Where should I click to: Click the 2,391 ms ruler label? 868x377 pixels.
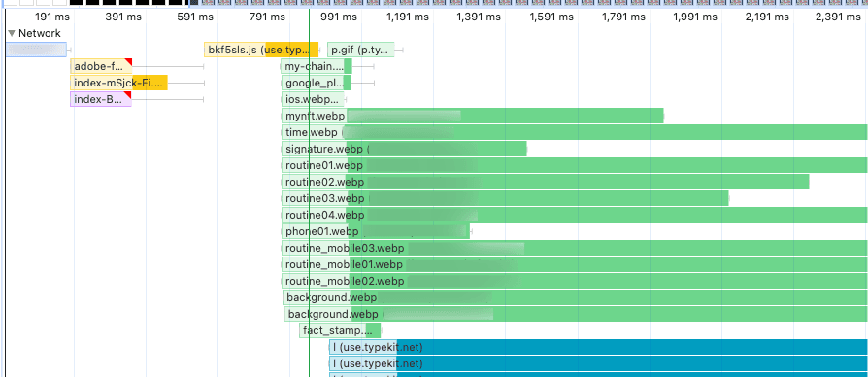839,17
